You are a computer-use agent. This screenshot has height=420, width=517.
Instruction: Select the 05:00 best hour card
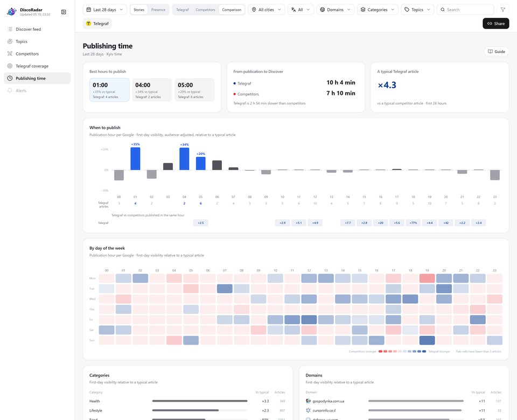pyautogui.click(x=194, y=90)
